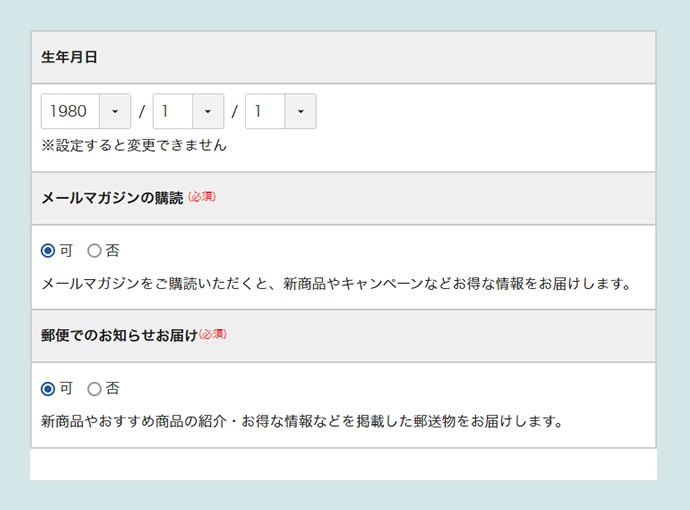Select 可 radio for メールマガジンの購読

click(x=48, y=250)
